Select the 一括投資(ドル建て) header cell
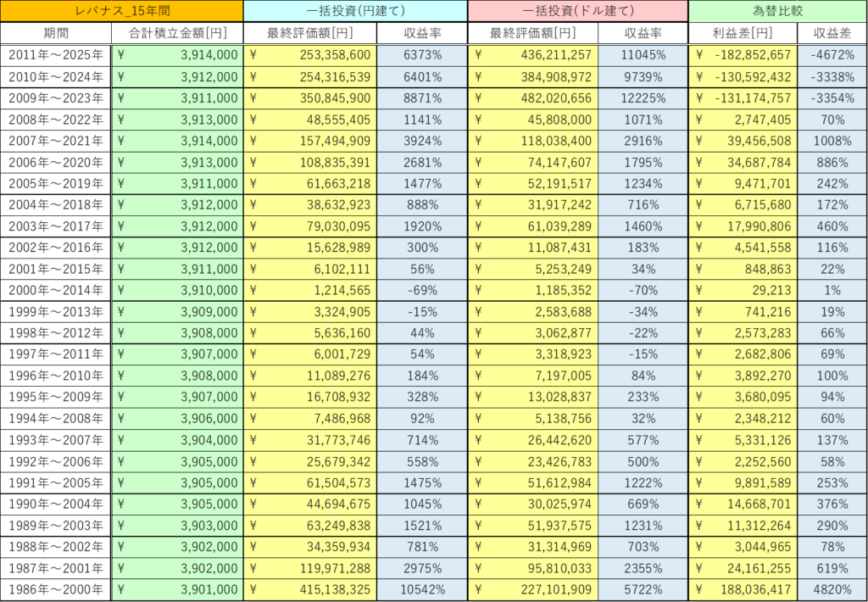This screenshot has width=868, height=602. (577, 11)
